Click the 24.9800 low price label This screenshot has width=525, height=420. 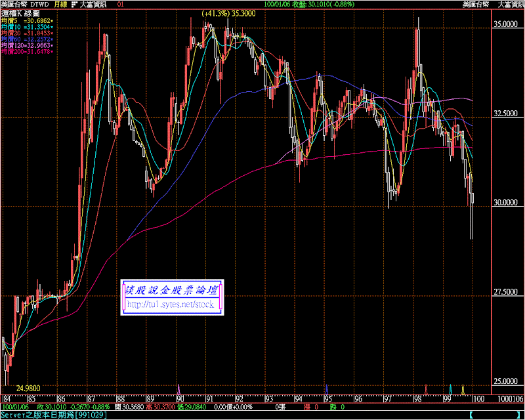pos(28,388)
